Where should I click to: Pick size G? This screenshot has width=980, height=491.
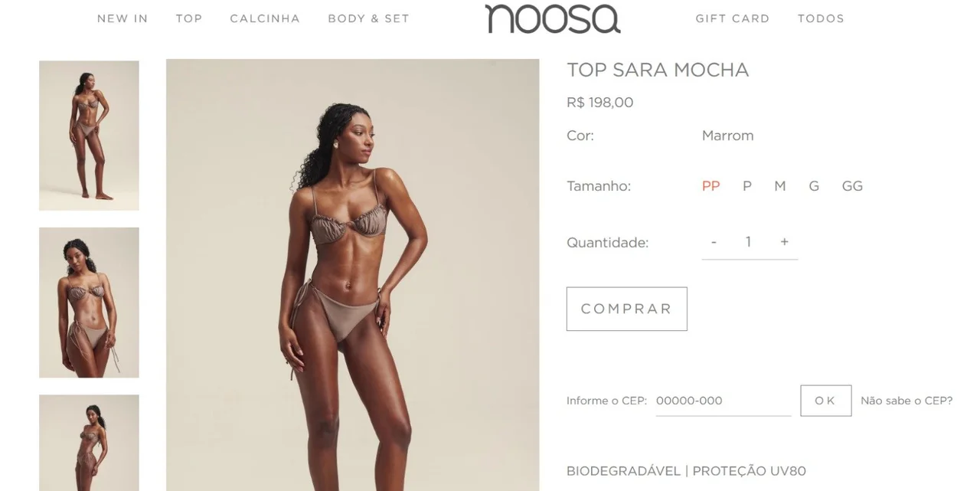click(x=814, y=186)
